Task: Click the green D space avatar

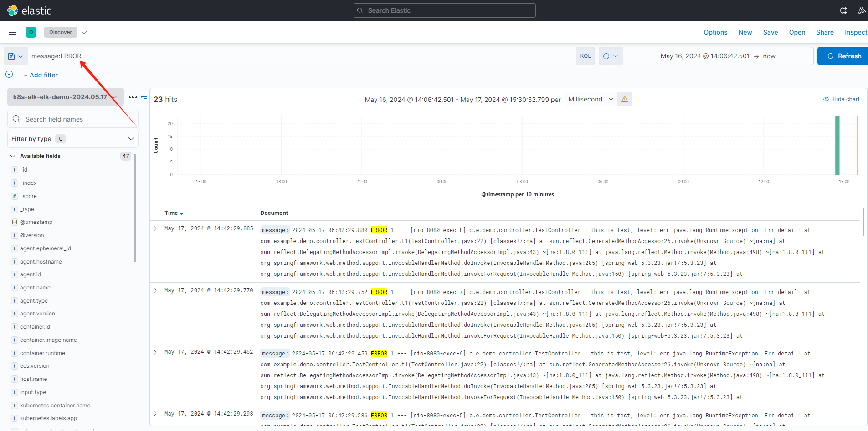Action: 31,32
